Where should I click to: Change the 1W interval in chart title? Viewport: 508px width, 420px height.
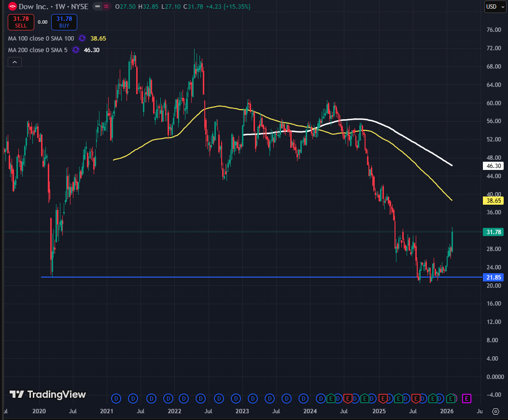pyautogui.click(x=60, y=6)
